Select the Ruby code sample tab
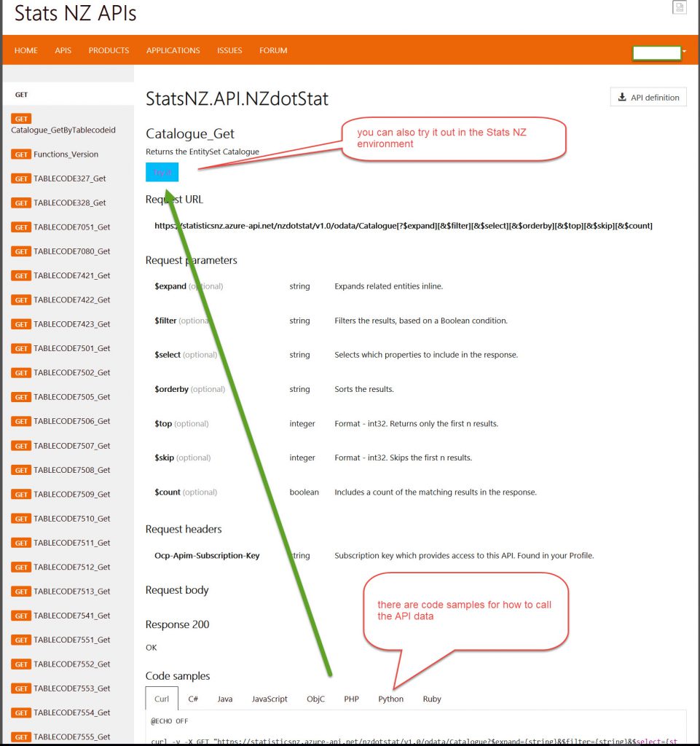The image size is (700, 746). [432, 699]
